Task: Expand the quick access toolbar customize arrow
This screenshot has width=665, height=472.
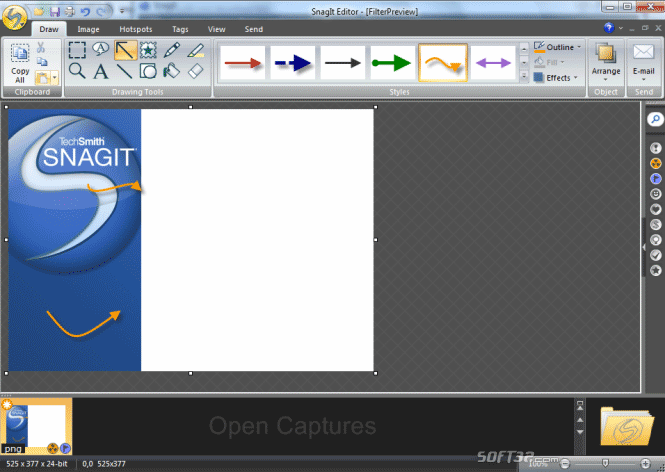Action: pos(122,11)
